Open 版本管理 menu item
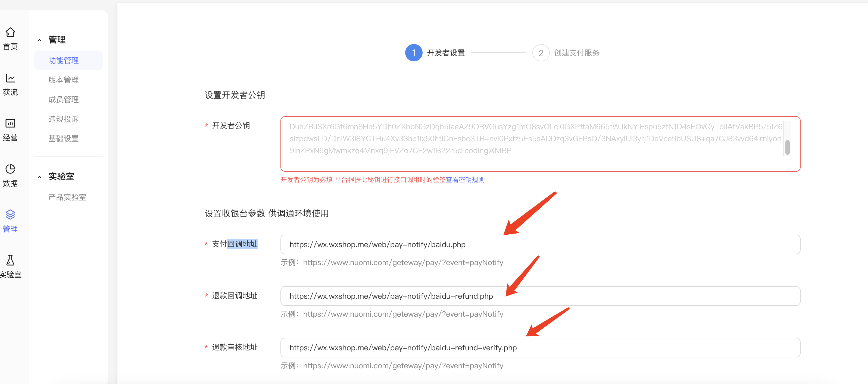Screen dimensions: 868x384 click(x=63, y=80)
